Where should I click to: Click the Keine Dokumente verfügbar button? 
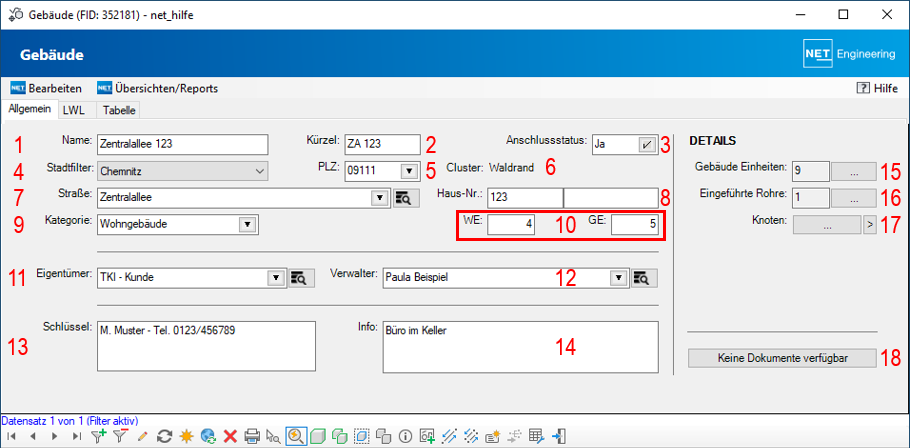tap(782, 358)
